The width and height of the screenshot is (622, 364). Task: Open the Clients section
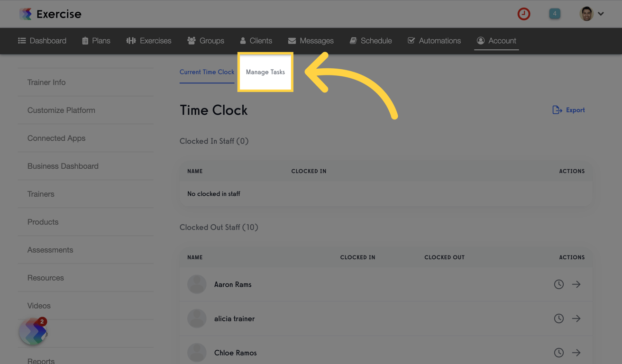click(x=256, y=41)
